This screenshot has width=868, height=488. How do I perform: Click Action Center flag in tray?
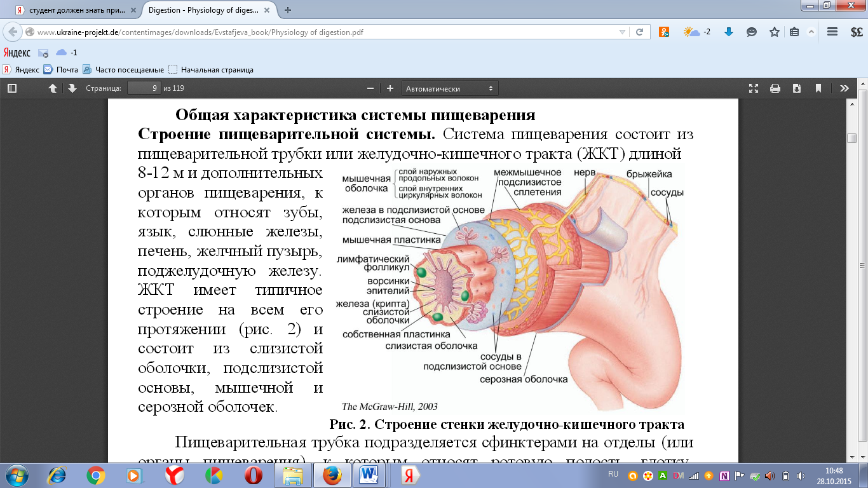tap(739, 475)
